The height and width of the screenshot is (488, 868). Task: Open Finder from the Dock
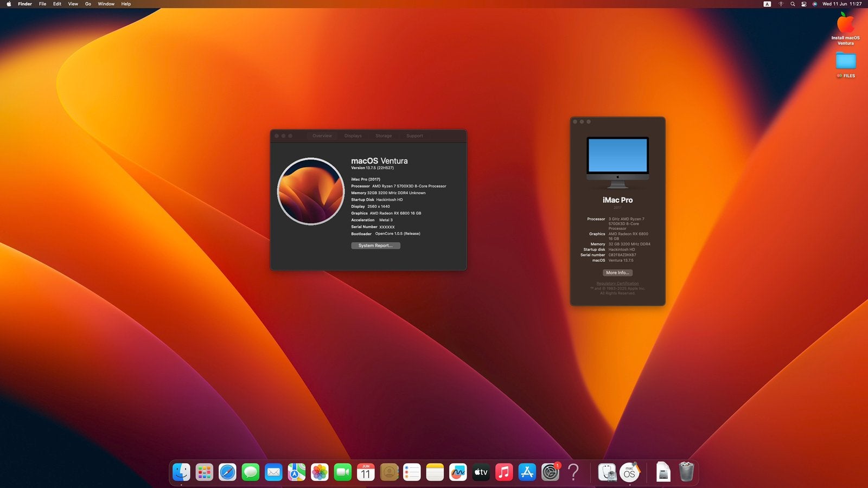tap(181, 472)
